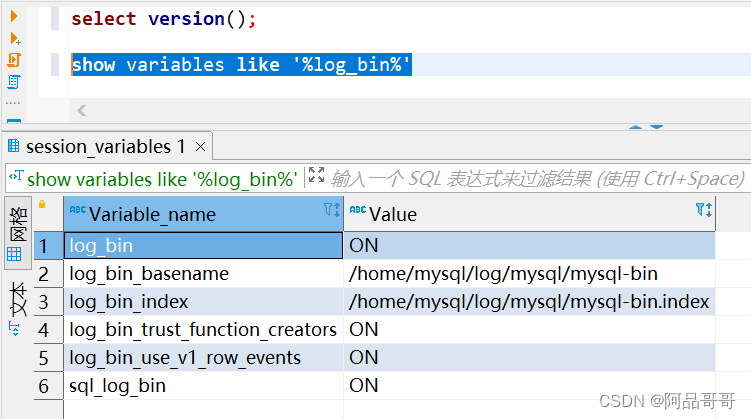
Task: Click the ON value for log_bin
Action: [x=529, y=246]
